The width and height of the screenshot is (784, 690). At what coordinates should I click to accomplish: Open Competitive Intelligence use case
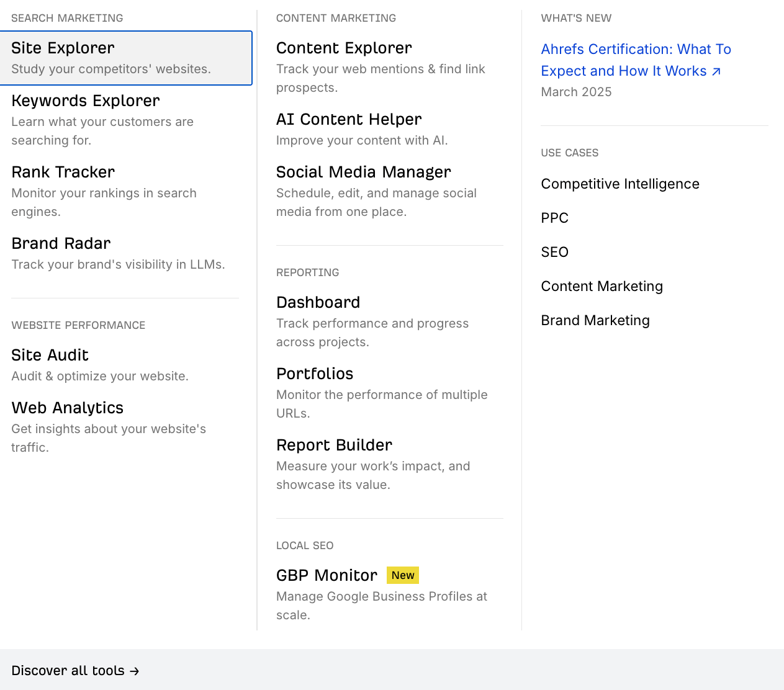click(x=620, y=184)
